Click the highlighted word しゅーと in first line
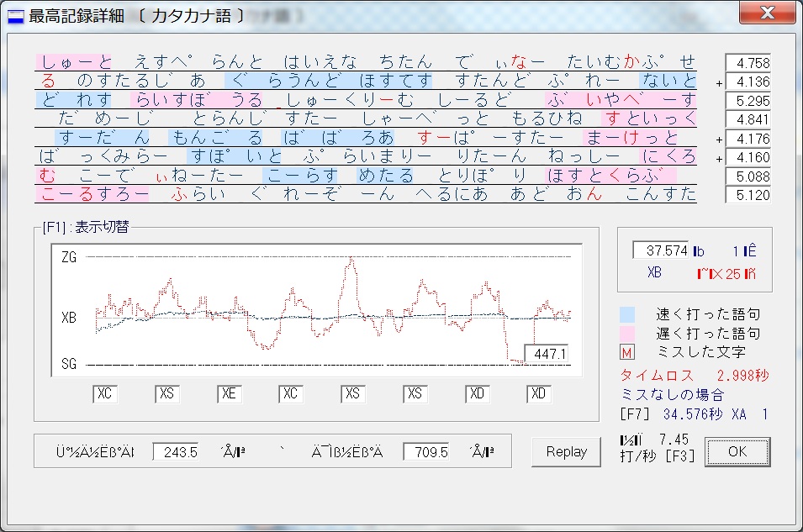 74,62
